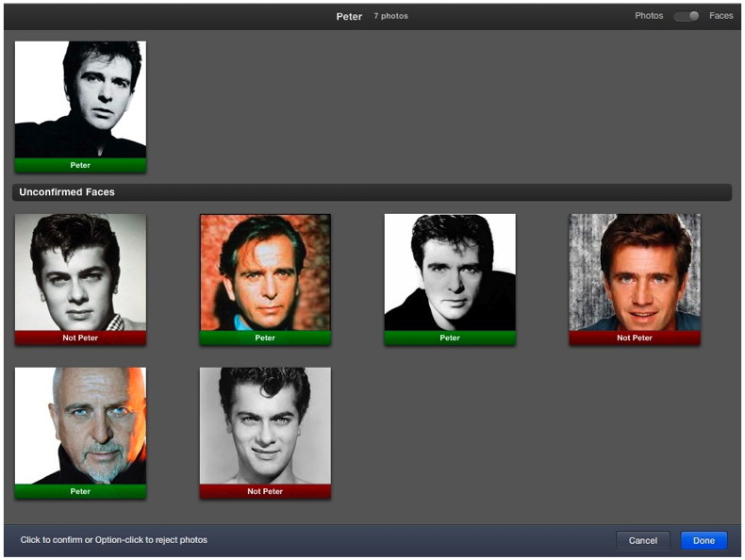Click Not Peter label under shirtless man
The width and height of the screenshot is (745, 560).
click(x=265, y=491)
